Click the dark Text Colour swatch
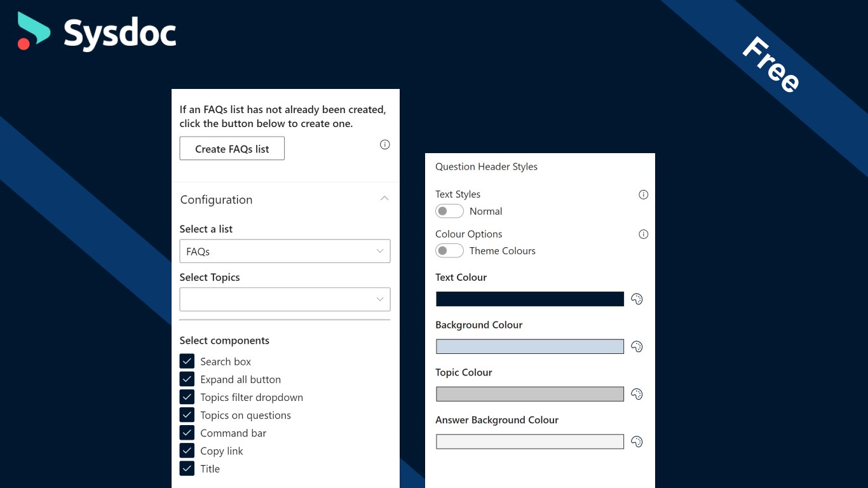 (530, 299)
